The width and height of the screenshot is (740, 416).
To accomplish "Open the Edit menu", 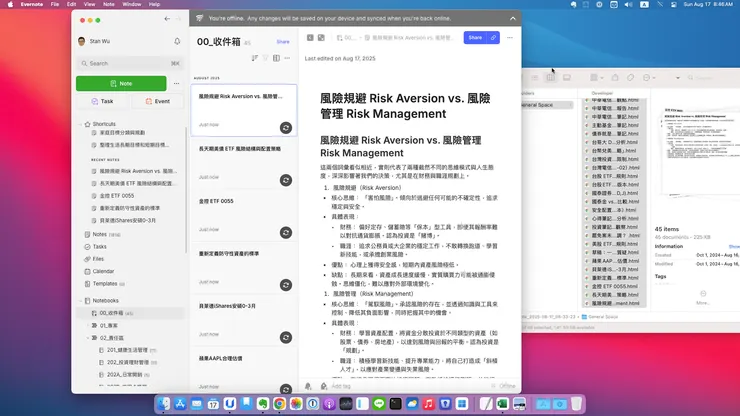I will 71,4.
